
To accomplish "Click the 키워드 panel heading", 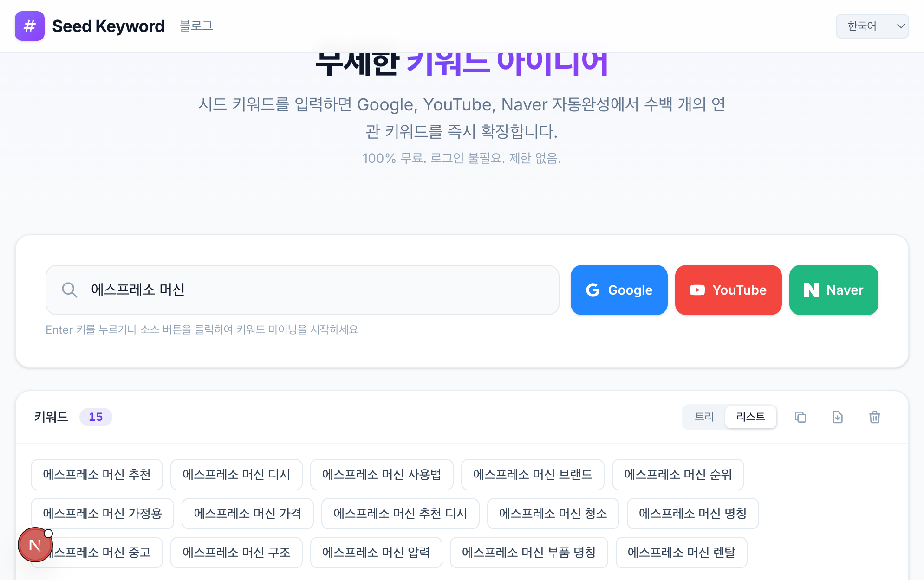I will 51,417.
